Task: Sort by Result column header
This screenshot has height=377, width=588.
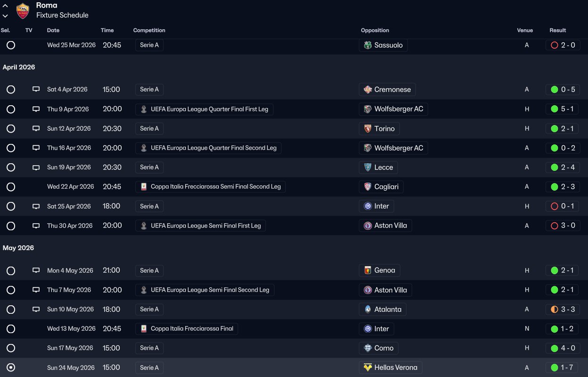Action: pyautogui.click(x=558, y=30)
